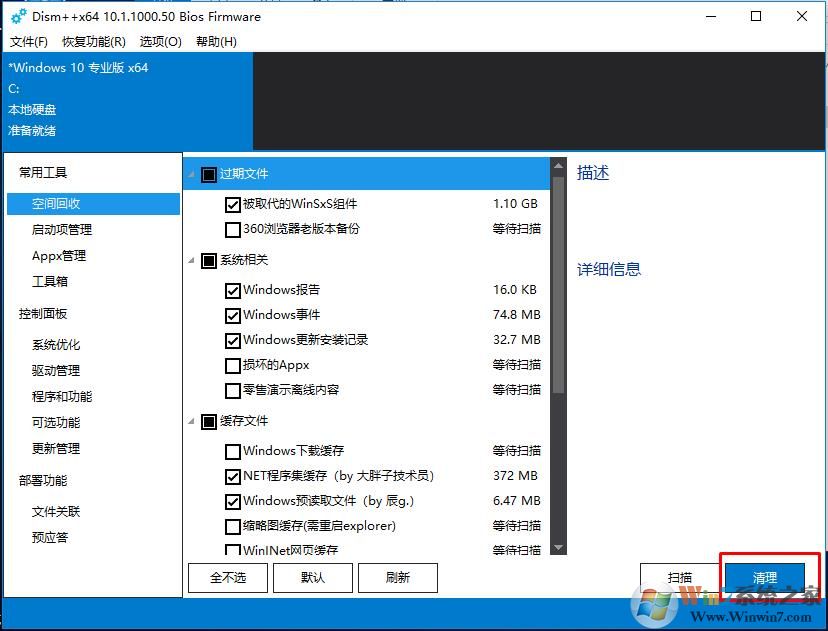Viewport: 828px width, 631px height.
Task: Click the 部署功能 group header
Action: pyautogui.click(x=43, y=481)
